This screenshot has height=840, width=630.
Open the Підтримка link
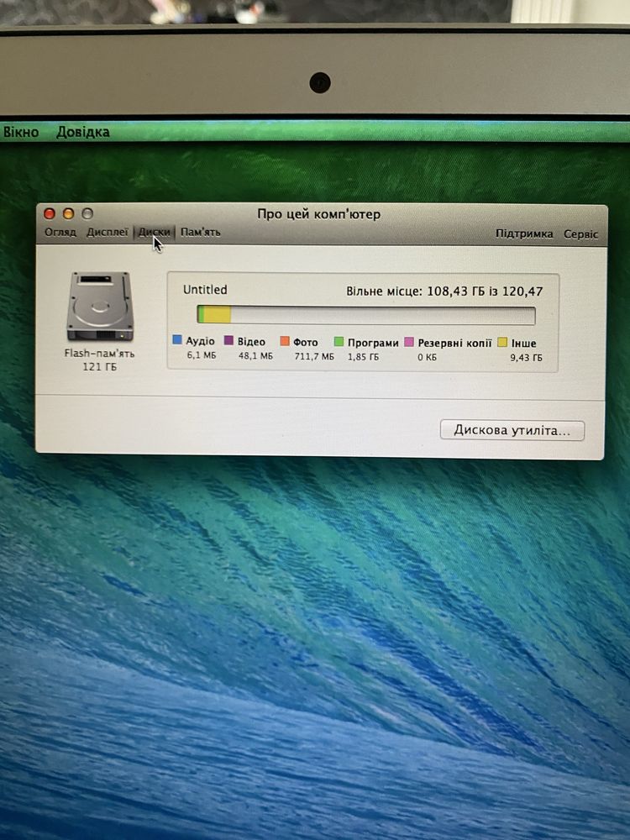524,234
